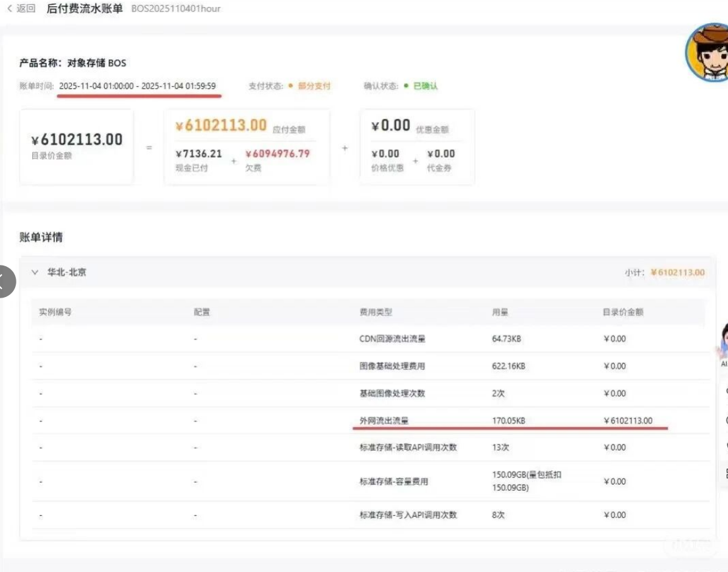Image resolution: width=728 pixels, height=572 pixels.
Task: Click the 实例编号 column header
Action: (x=55, y=312)
